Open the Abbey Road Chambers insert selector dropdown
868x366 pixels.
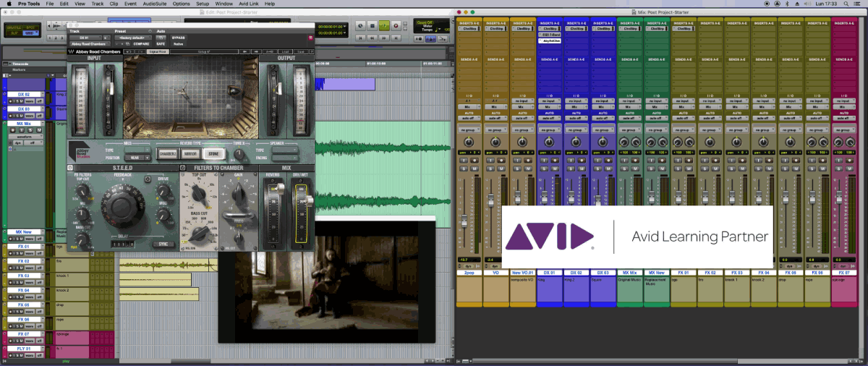[x=88, y=44]
